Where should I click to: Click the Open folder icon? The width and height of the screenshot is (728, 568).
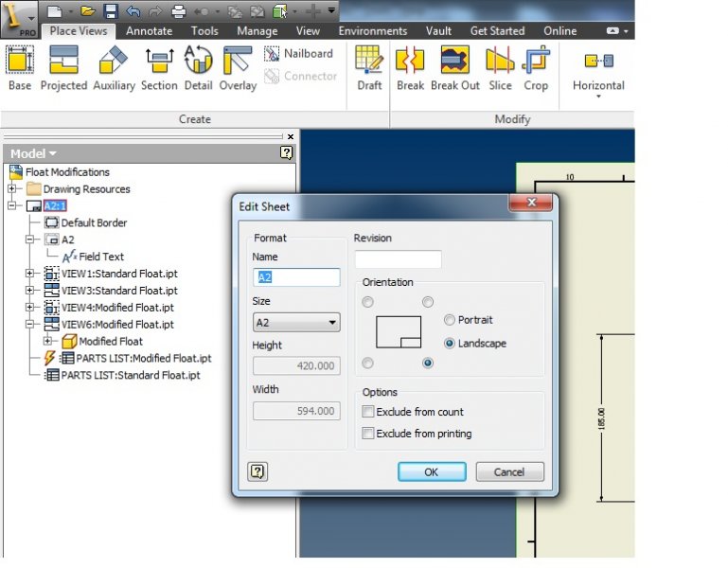87,10
